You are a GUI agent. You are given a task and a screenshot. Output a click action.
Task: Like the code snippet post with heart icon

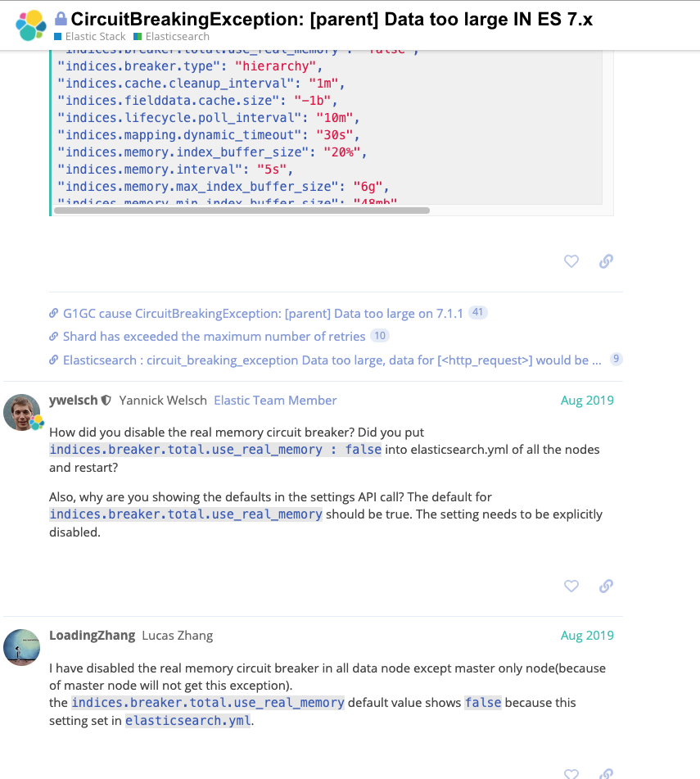pos(571,260)
